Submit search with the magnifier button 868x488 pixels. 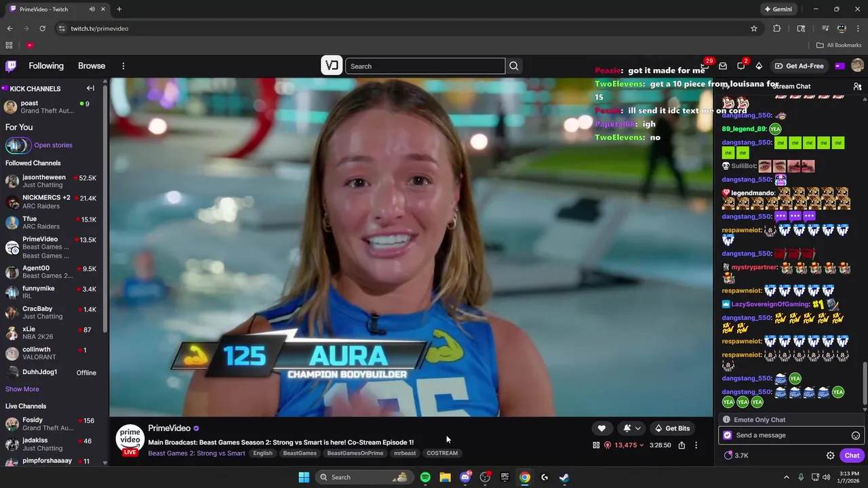514,66
